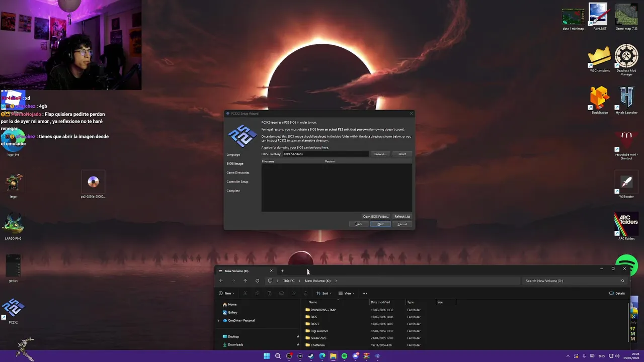Open the veadotube mini shortcut
Viewport: 644px width, 362px height.
pos(626,145)
